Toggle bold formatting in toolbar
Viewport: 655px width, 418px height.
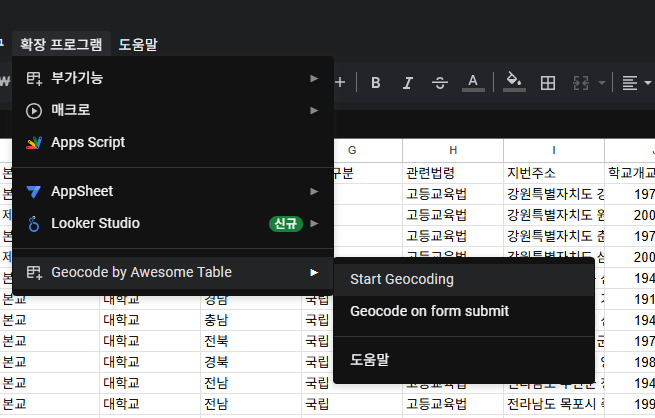coord(376,83)
